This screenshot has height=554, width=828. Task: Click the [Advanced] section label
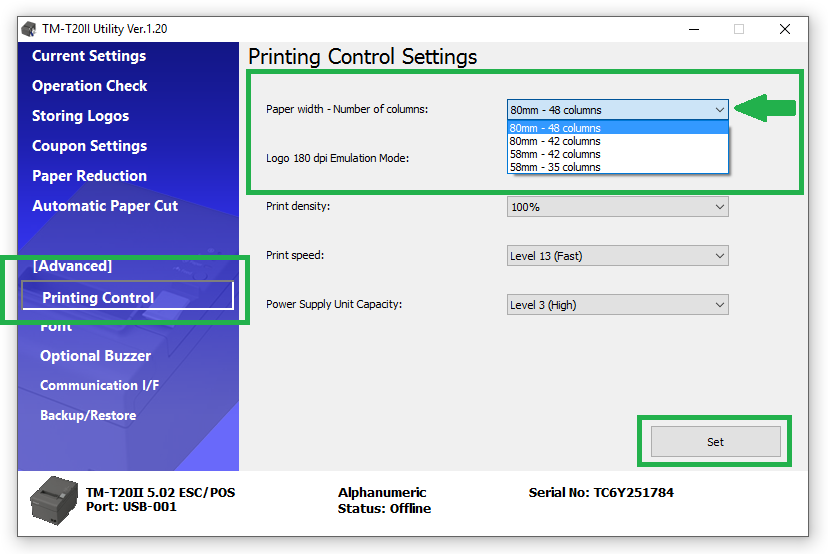(72, 266)
